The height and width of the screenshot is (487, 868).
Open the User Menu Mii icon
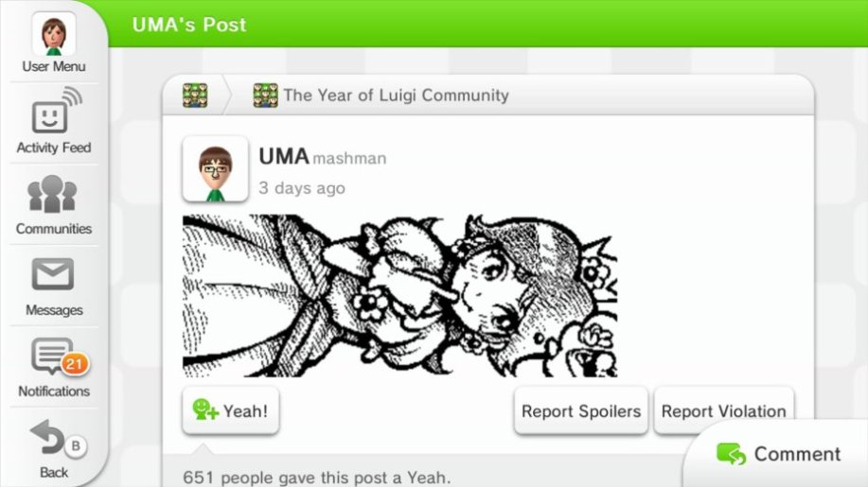tap(54, 34)
